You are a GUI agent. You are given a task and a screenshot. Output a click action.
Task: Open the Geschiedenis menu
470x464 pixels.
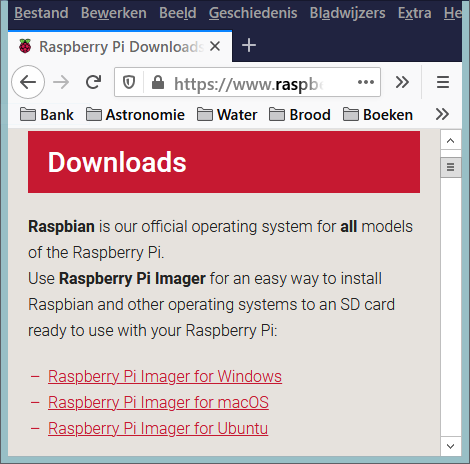253,13
